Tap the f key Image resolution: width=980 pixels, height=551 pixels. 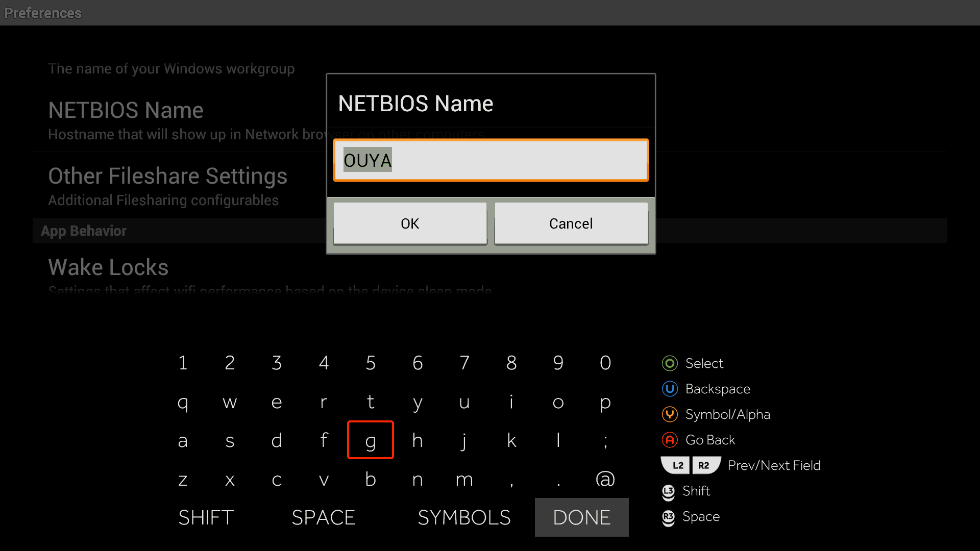(324, 440)
